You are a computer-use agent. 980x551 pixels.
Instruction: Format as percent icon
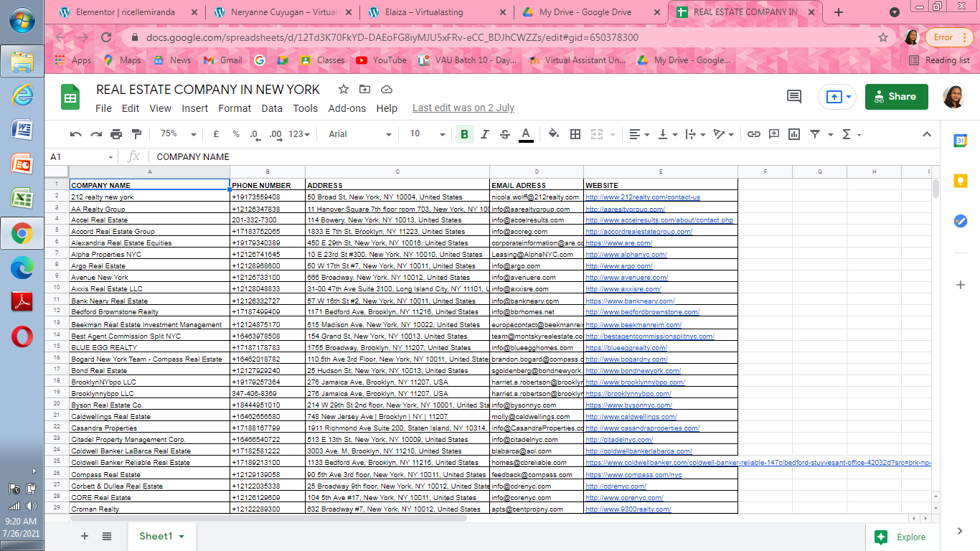coord(235,134)
